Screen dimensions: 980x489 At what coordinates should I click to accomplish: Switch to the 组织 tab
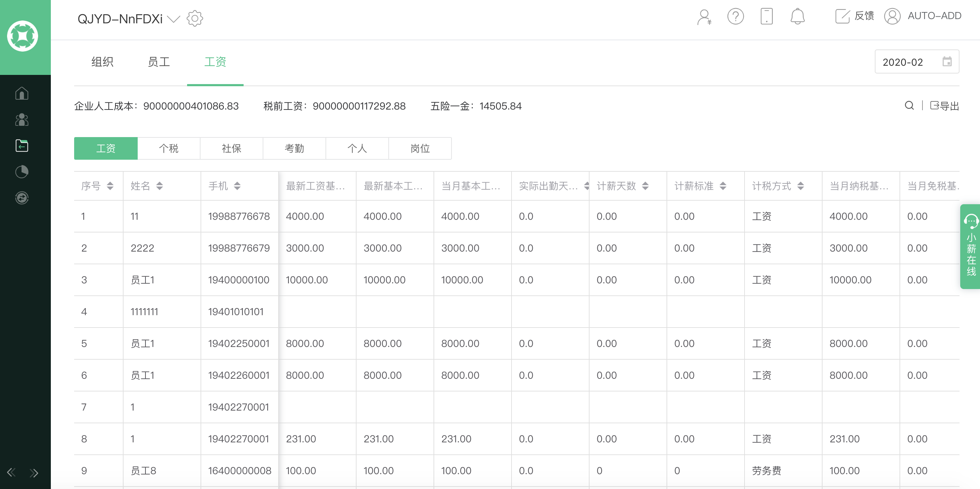click(102, 62)
